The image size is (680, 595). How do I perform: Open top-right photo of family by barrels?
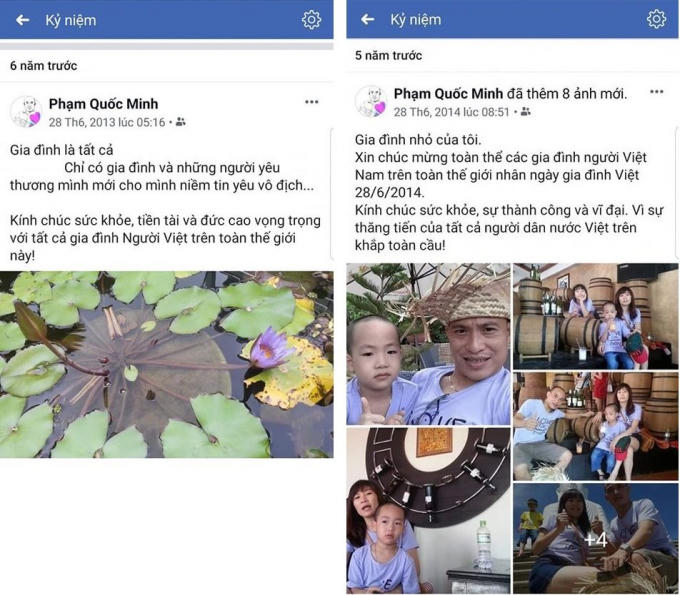(596, 317)
